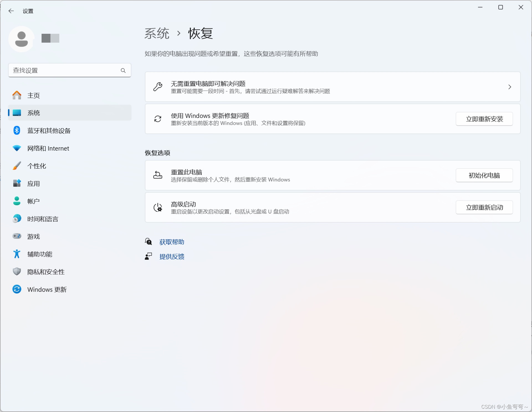Viewport: 532px width, 412px height.
Task: Click the 应用 apps icon
Action: point(17,183)
